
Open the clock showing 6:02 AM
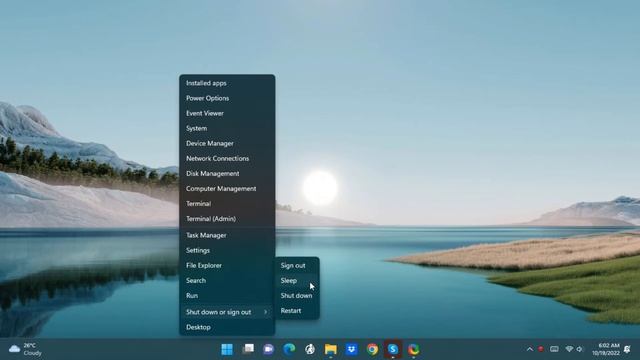point(606,349)
